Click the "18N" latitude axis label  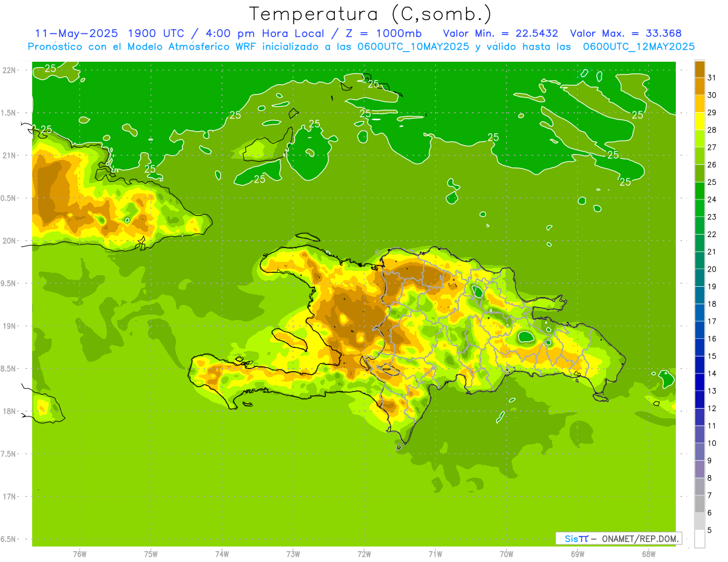(9, 411)
